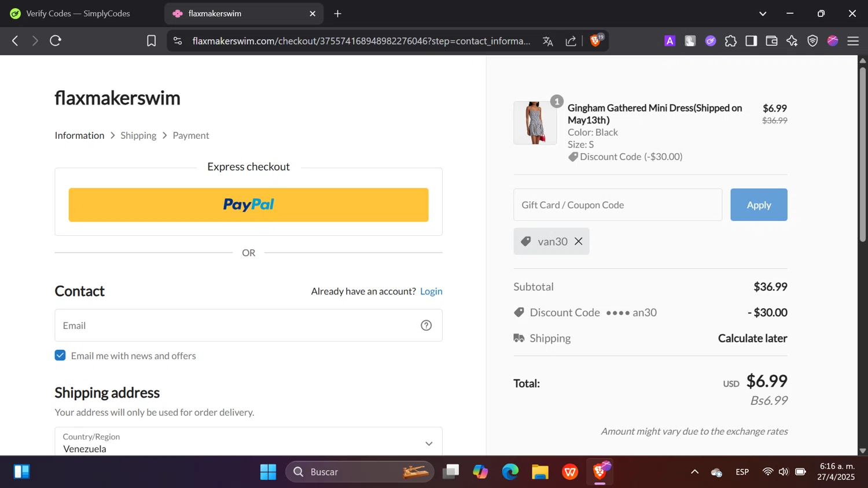This screenshot has width=868, height=488.
Task: Go to the Shipping breadcrumb step
Action: tap(138, 135)
